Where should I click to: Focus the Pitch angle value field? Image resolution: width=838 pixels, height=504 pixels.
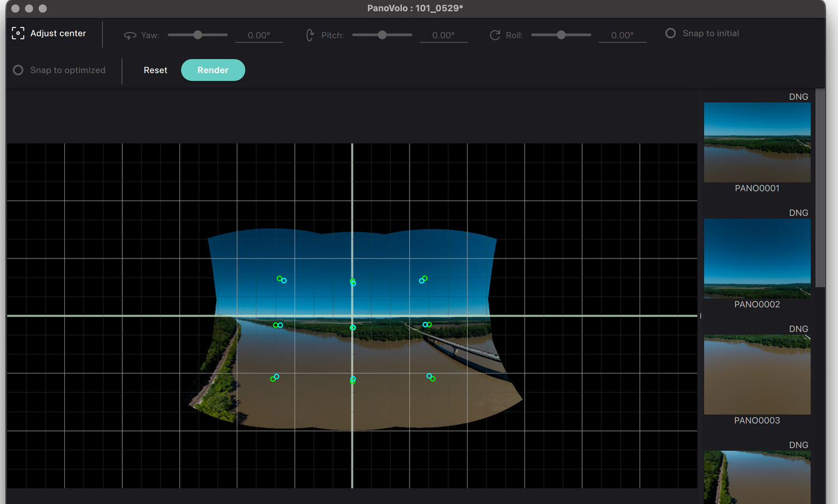point(443,35)
